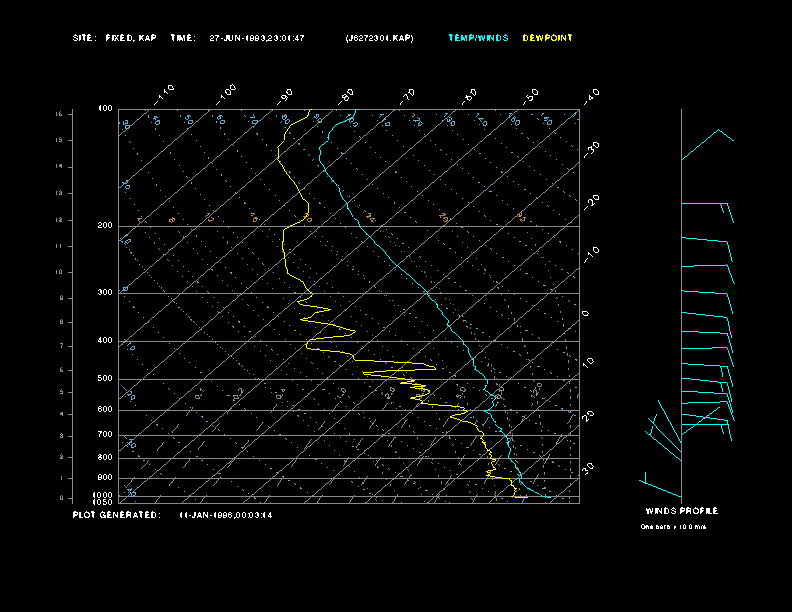The height and width of the screenshot is (612, 792).
Task: Click the yellow DEWPOINT legend label
Action: [x=548, y=38]
